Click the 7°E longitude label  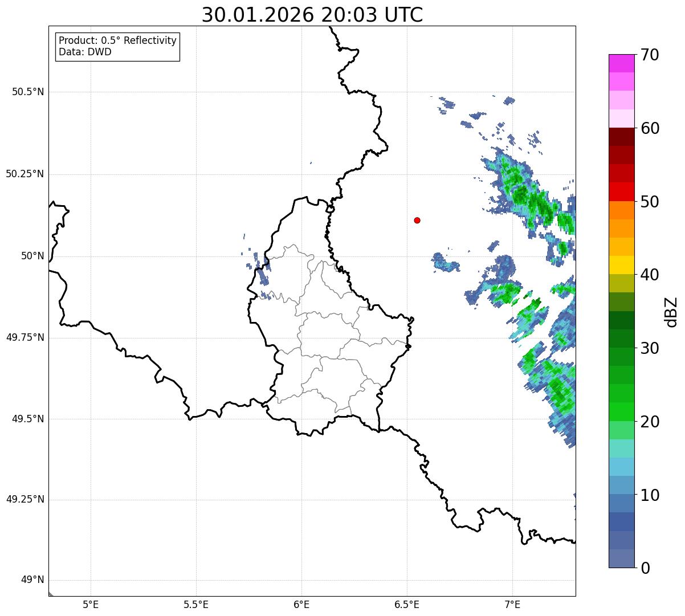coord(512,604)
